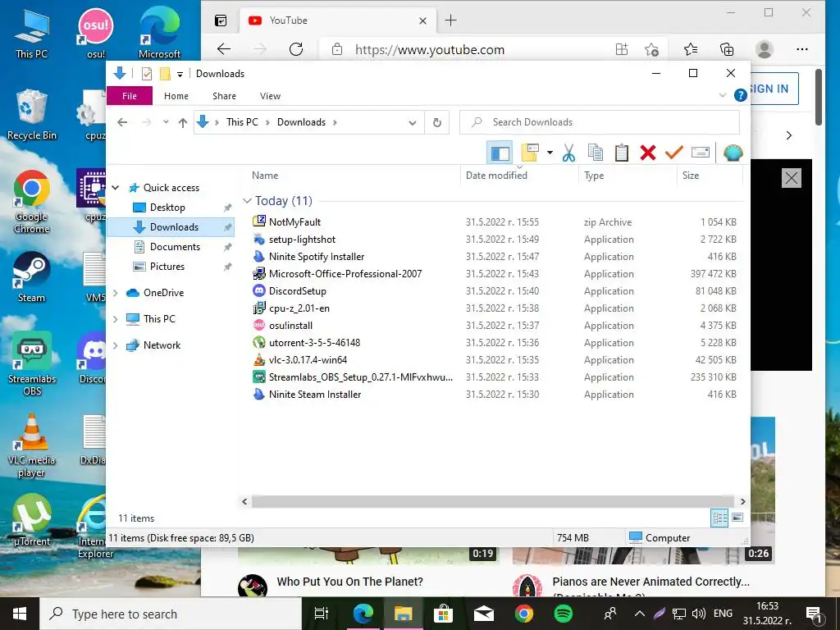Select the DiscordSetup file icon
Screen dimensions: 840x630
point(259,291)
